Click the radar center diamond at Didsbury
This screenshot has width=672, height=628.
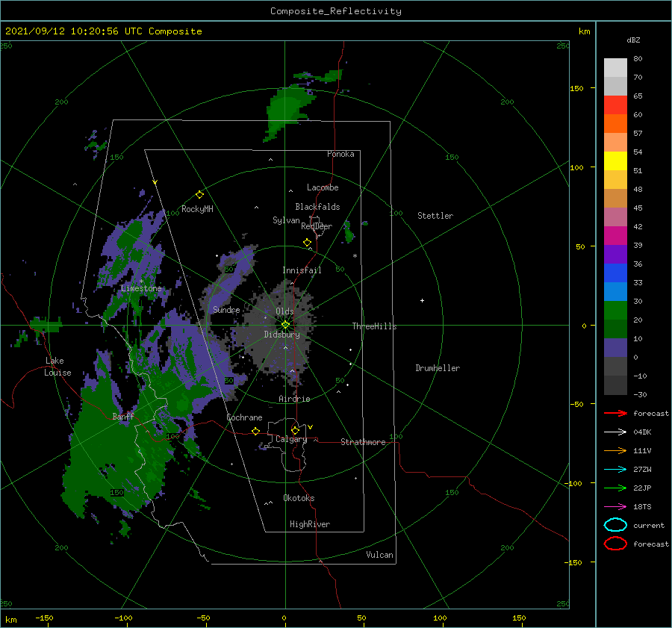point(285,325)
